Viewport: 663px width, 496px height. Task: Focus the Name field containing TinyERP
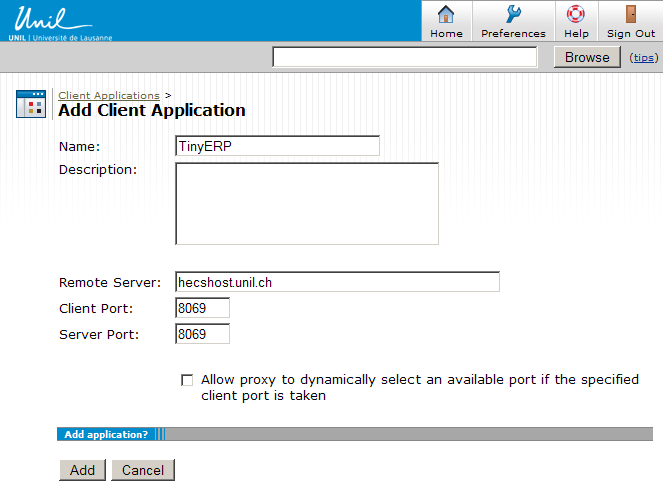277,146
